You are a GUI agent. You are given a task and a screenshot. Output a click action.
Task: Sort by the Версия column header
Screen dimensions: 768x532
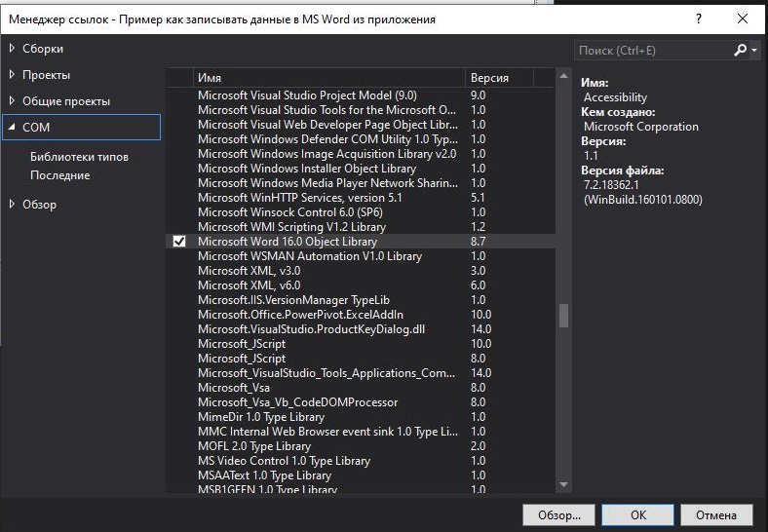(x=499, y=78)
